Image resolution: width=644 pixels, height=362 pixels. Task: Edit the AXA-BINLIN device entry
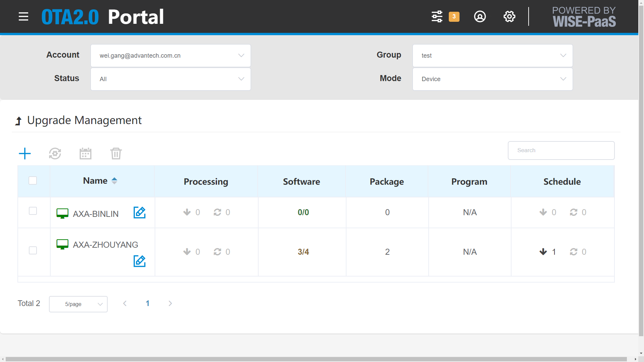(140, 213)
